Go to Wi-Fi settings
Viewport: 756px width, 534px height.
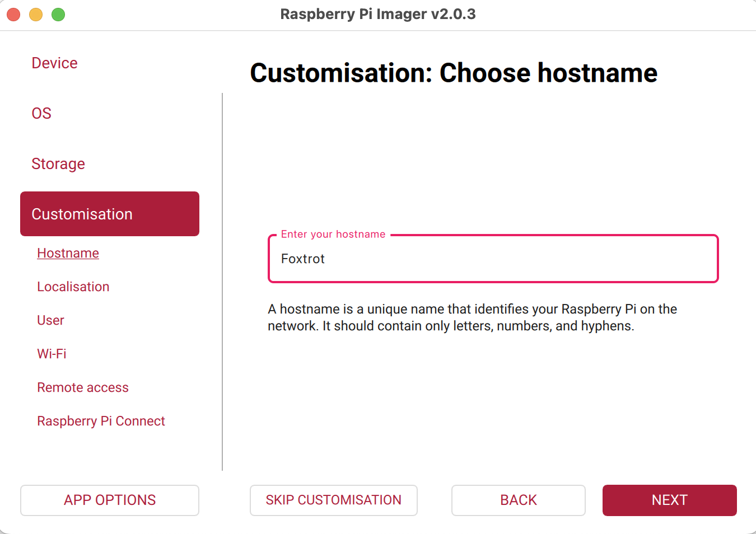pos(52,354)
